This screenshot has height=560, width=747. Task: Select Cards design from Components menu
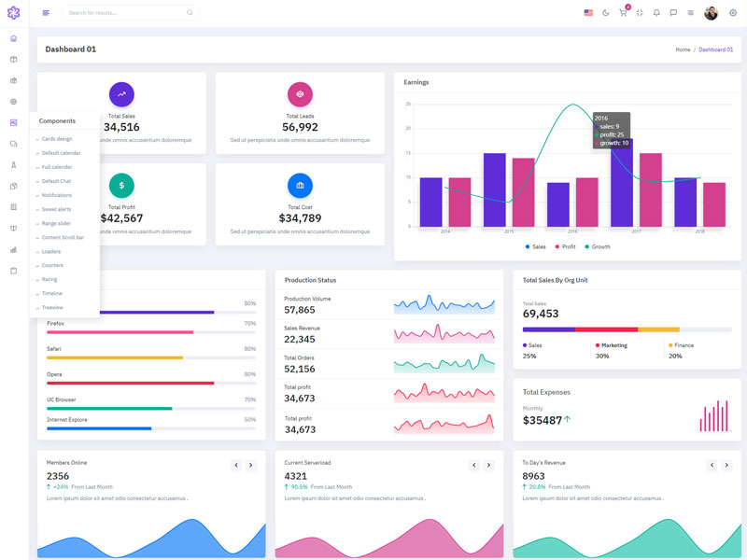pos(56,139)
